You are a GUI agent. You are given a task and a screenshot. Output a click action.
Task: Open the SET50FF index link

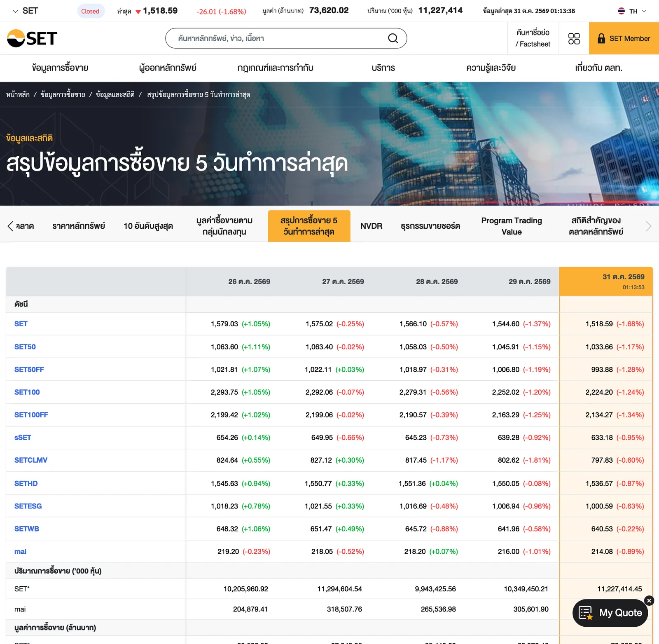tap(29, 370)
